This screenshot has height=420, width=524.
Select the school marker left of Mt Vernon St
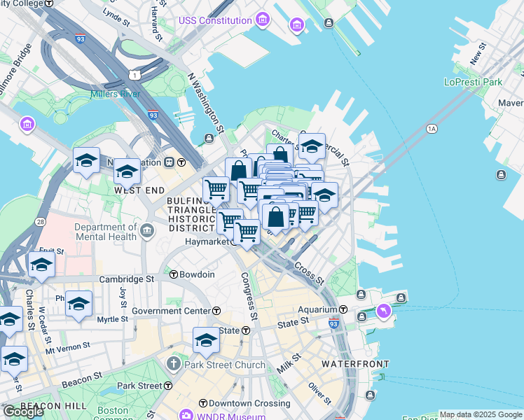pyautogui.click(x=15, y=360)
